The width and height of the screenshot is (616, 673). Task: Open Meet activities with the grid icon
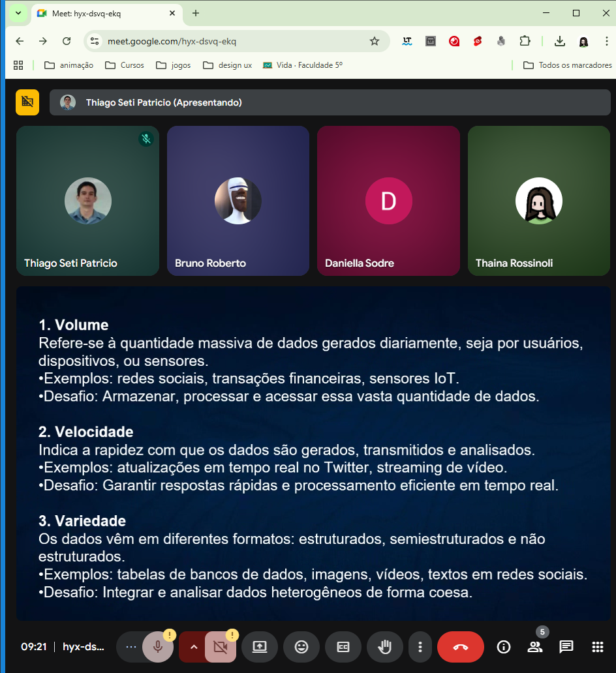click(x=597, y=647)
